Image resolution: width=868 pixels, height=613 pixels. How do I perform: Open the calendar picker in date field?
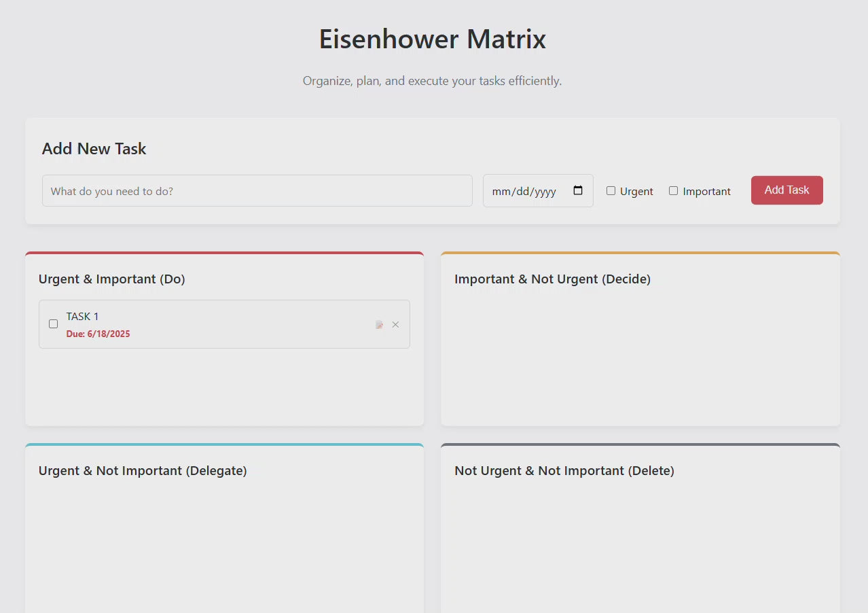click(578, 191)
